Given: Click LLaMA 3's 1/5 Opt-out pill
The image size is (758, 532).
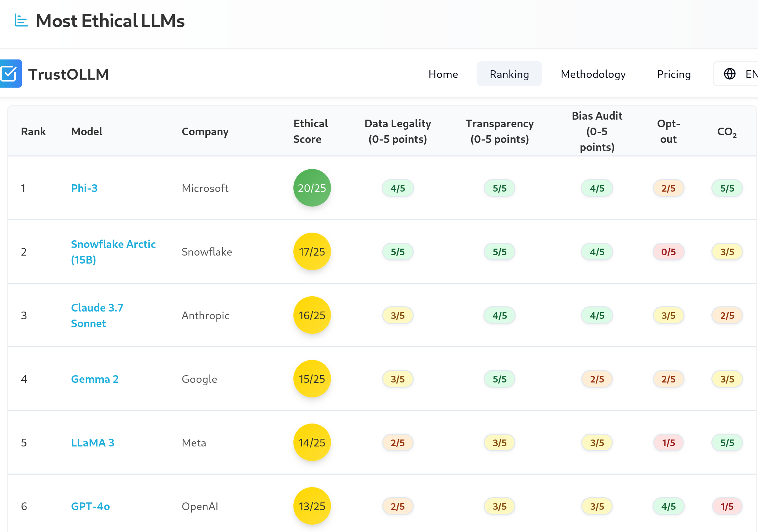Looking at the screenshot, I should (668, 443).
